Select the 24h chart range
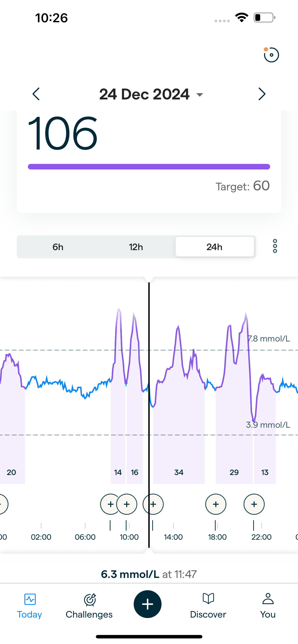The image size is (298, 644). (214, 247)
